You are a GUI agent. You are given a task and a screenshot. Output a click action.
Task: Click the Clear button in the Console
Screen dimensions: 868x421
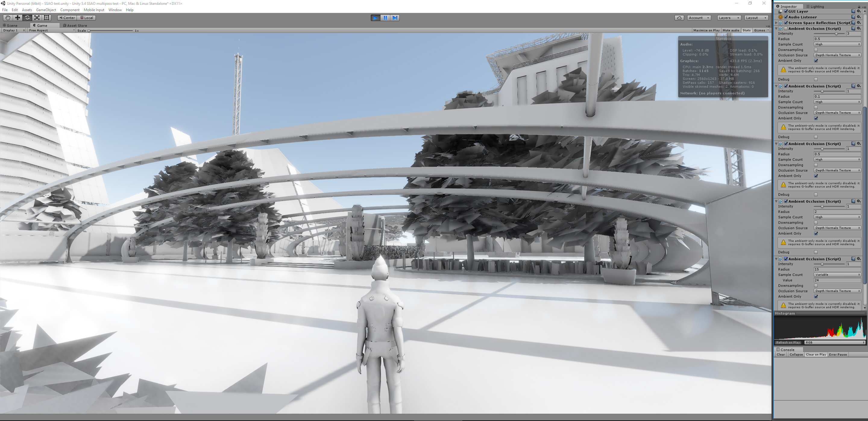pyautogui.click(x=781, y=354)
